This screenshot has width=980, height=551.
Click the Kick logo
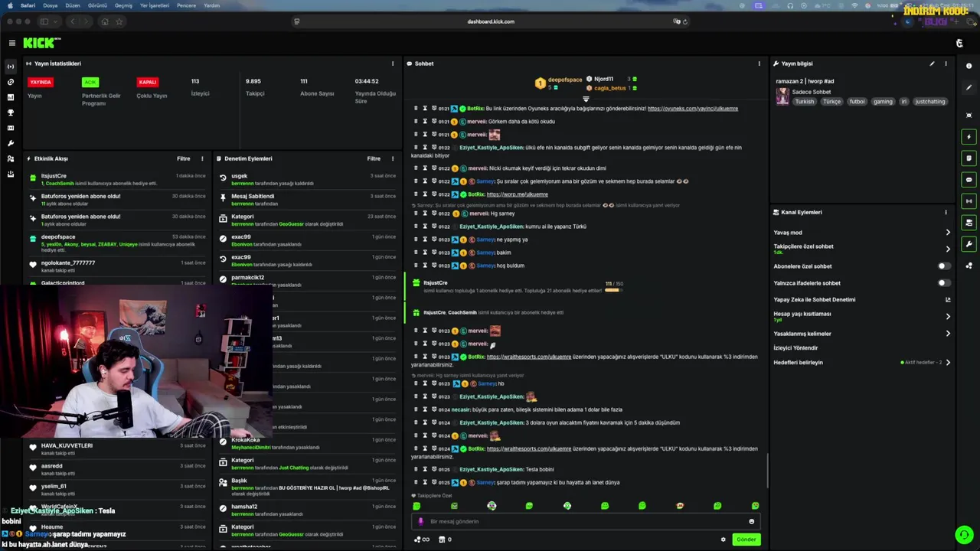[38, 43]
